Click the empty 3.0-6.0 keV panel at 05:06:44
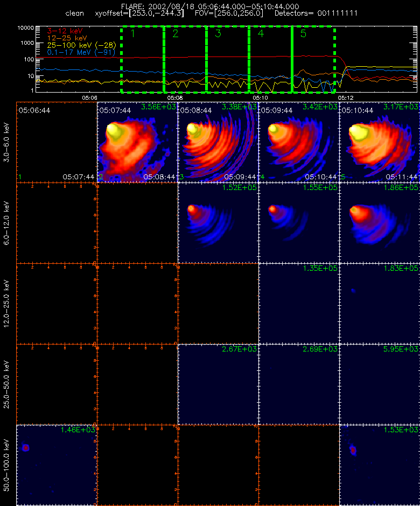The image size is (420, 506). coord(57,142)
